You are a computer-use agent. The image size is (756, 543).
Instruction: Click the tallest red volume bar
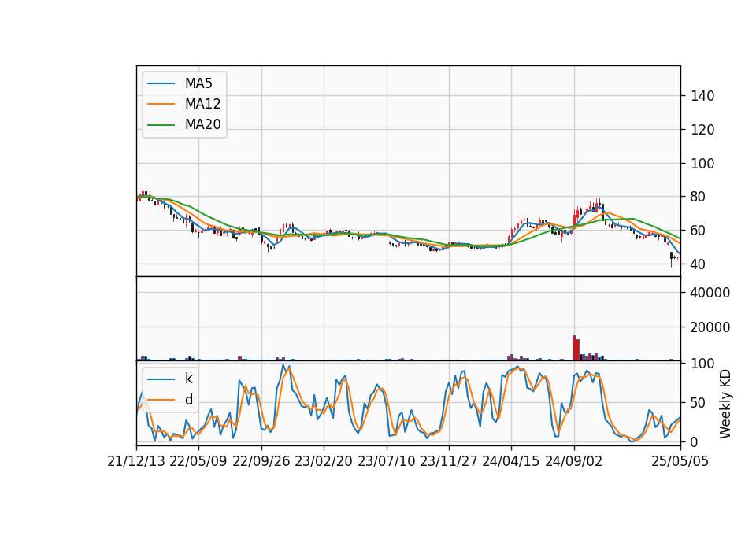point(574,348)
